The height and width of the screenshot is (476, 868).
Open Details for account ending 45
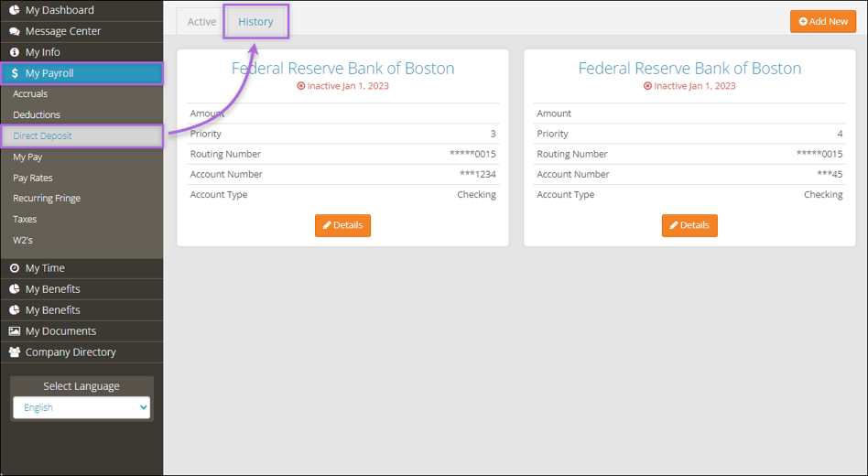(x=689, y=225)
